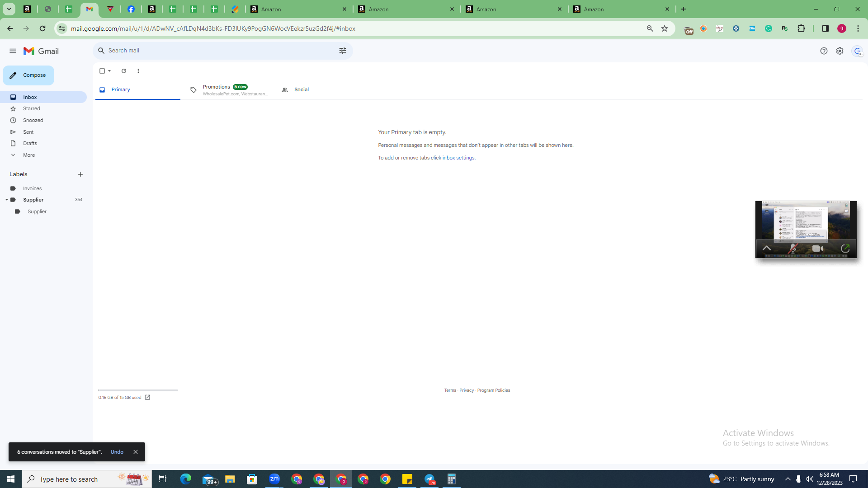Image resolution: width=868 pixels, height=488 pixels.
Task: Open Gmail main menu hamburger icon
Action: point(13,51)
